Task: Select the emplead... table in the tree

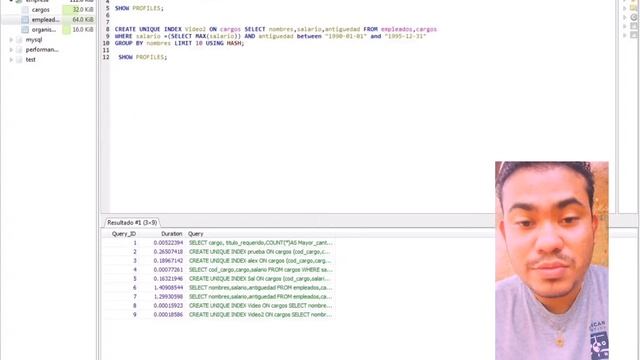Action: 45,20
